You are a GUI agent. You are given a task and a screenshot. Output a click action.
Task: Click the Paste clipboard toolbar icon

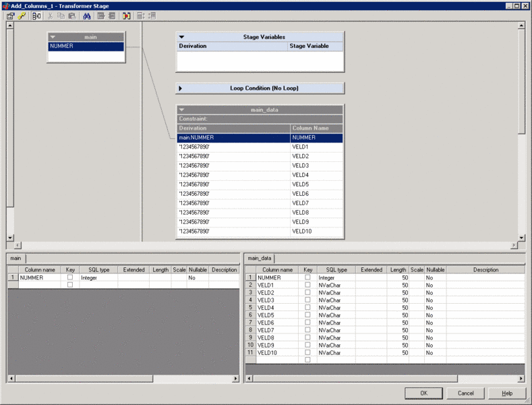click(72, 16)
